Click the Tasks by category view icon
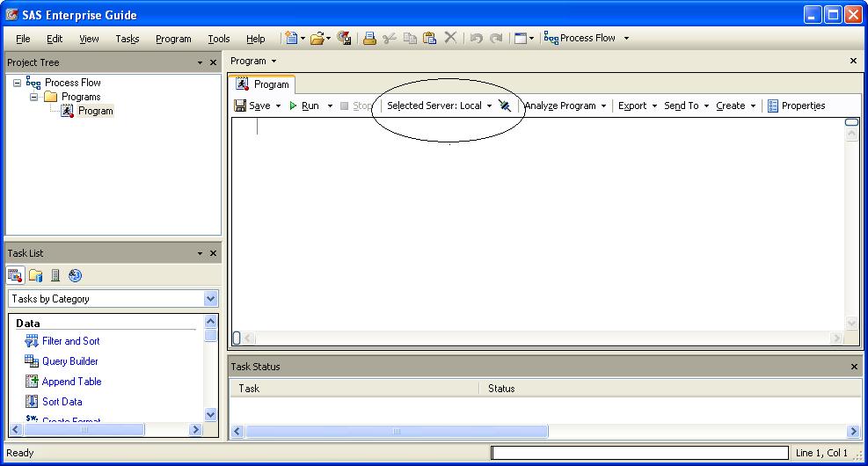 (x=15, y=275)
